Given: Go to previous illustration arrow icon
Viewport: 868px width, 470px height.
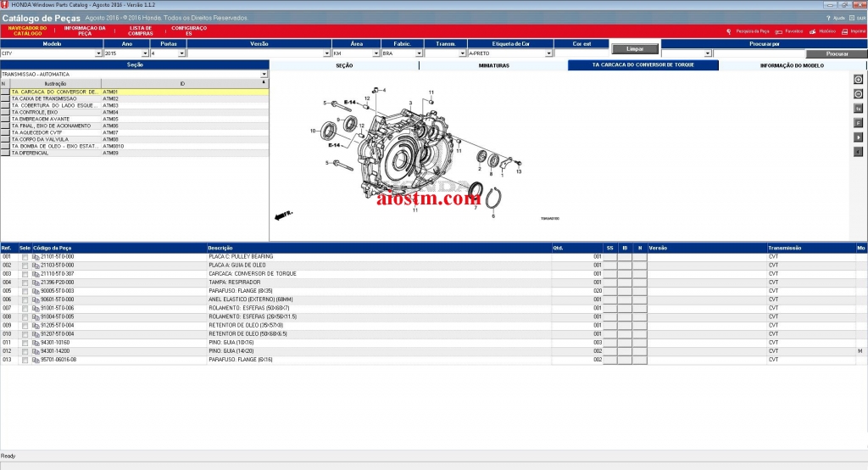Looking at the screenshot, I should click(858, 151).
